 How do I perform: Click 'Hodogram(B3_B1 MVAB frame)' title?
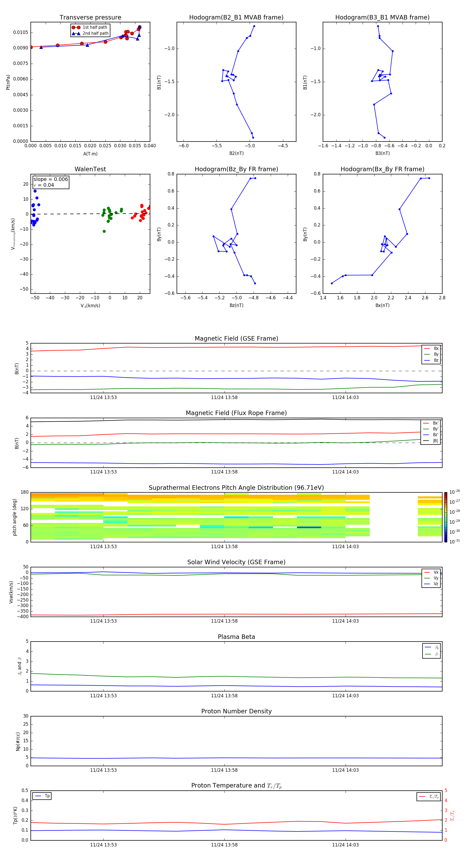tap(382, 18)
